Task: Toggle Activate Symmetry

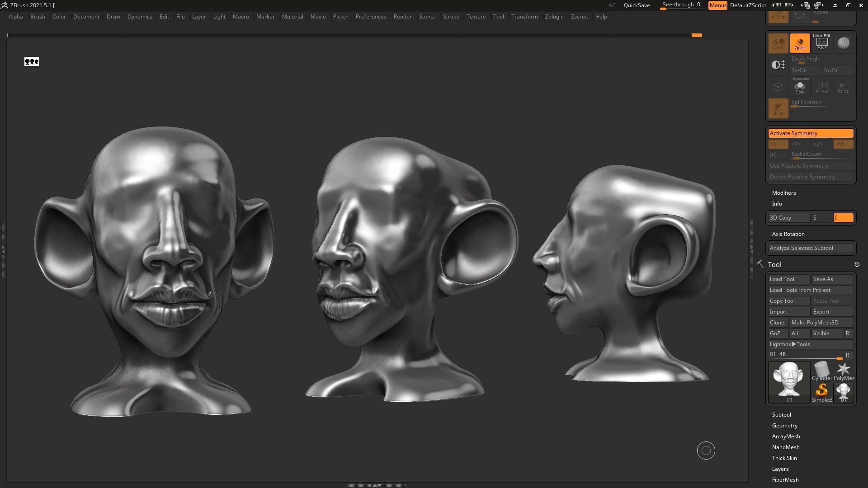Action: pos(811,133)
